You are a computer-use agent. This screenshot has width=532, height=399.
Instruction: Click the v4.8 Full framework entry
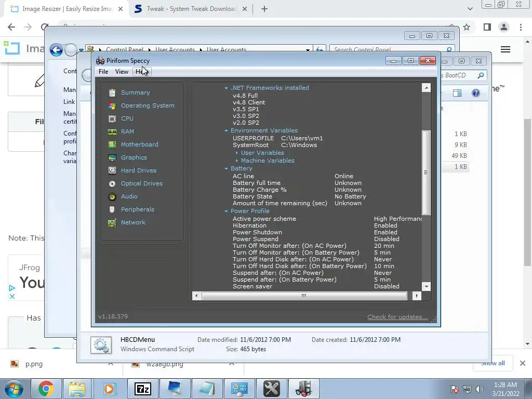245,96
